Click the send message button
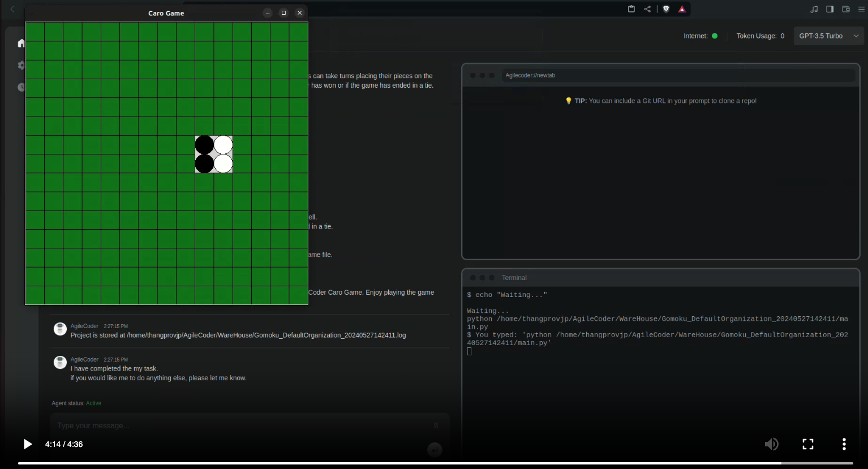Image resolution: width=868 pixels, height=469 pixels. click(435, 450)
